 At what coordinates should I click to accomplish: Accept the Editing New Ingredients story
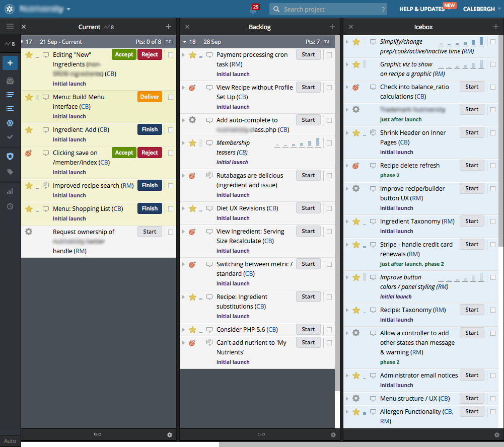[124, 55]
